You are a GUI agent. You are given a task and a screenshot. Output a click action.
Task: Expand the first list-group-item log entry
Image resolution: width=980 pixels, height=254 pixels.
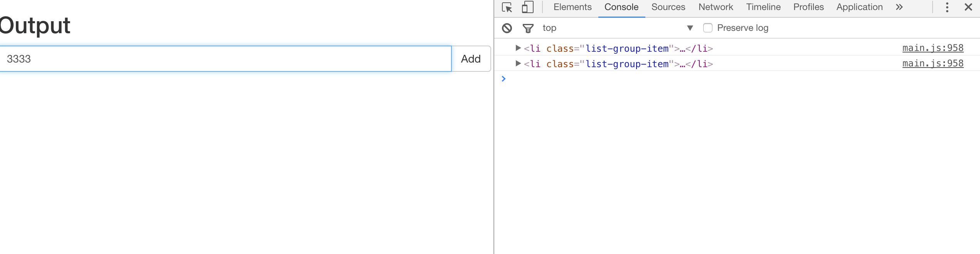point(518,48)
